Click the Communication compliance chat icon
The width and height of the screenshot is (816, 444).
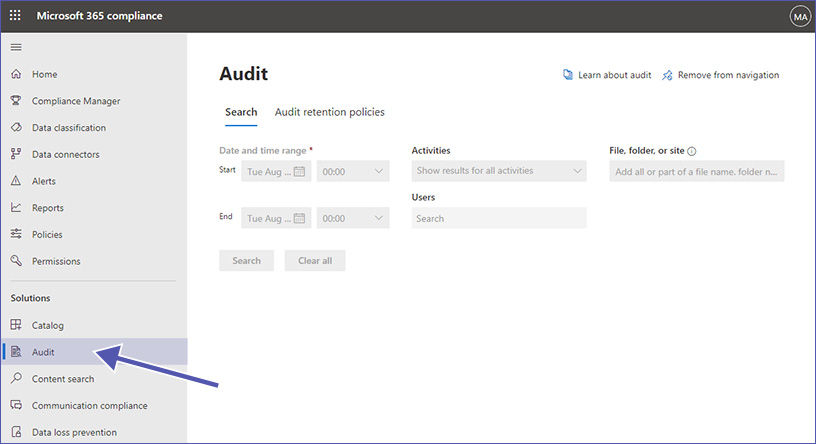pyautogui.click(x=16, y=405)
